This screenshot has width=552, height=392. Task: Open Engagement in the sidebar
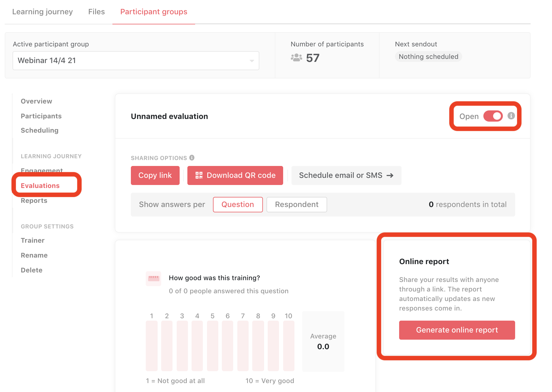coord(42,170)
